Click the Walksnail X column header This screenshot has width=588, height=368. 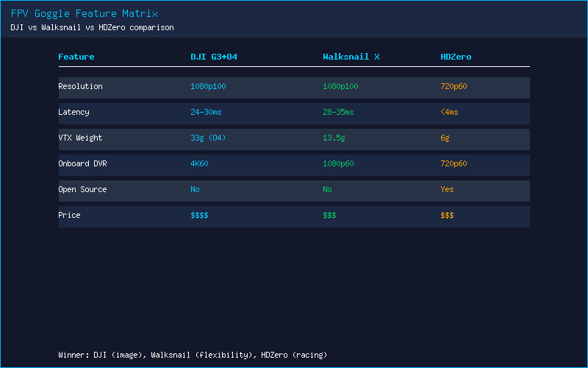click(351, 57)
